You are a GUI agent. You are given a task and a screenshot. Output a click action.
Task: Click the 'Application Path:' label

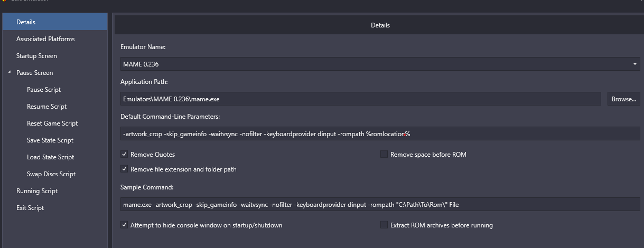[x=145, y=82]
